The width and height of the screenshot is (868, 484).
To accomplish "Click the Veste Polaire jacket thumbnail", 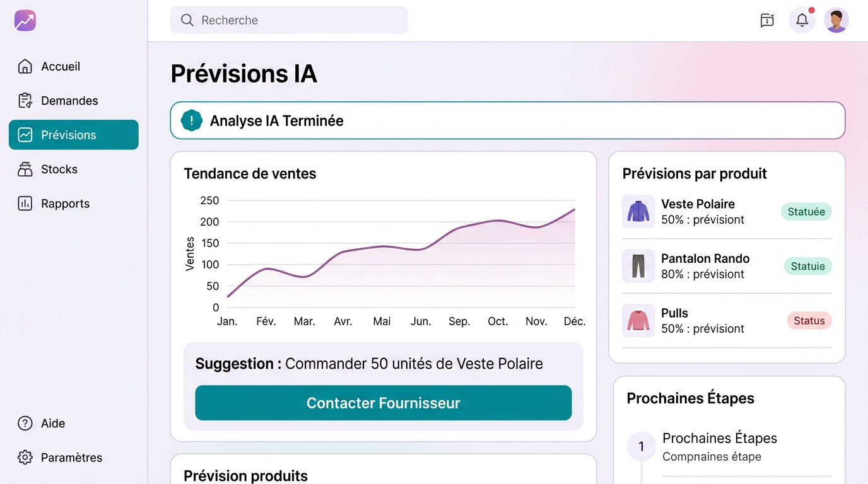I will [x=638, y=211].
